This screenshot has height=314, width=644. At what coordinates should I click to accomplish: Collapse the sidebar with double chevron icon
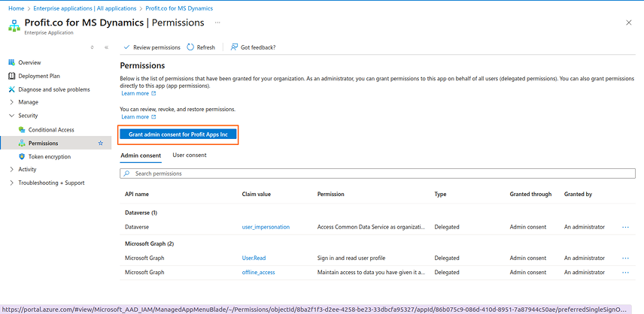106,47
